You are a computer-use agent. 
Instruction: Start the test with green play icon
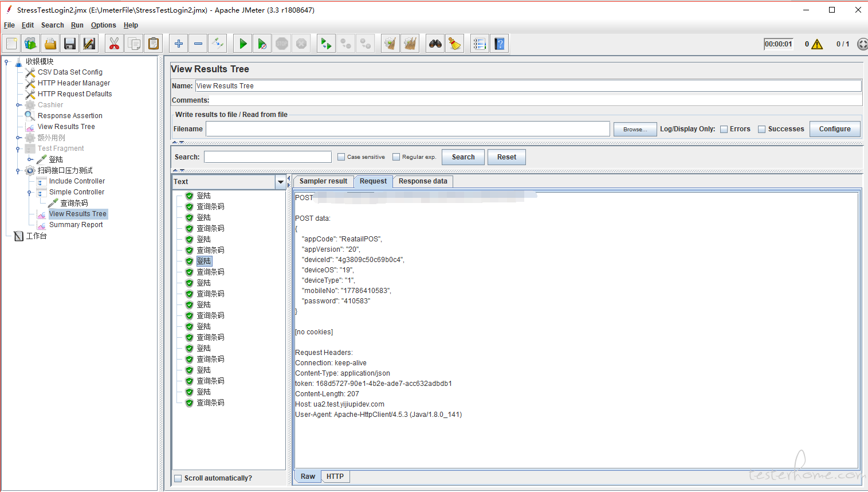243,44
